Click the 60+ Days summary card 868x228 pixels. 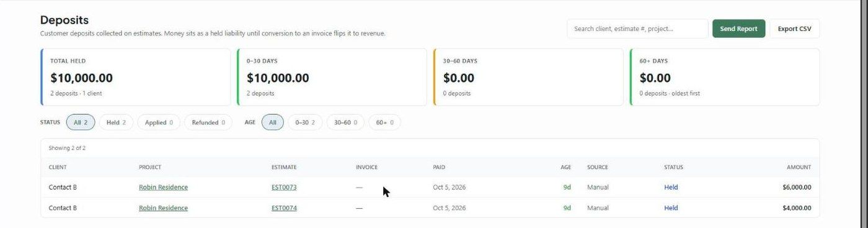[725, 77]
